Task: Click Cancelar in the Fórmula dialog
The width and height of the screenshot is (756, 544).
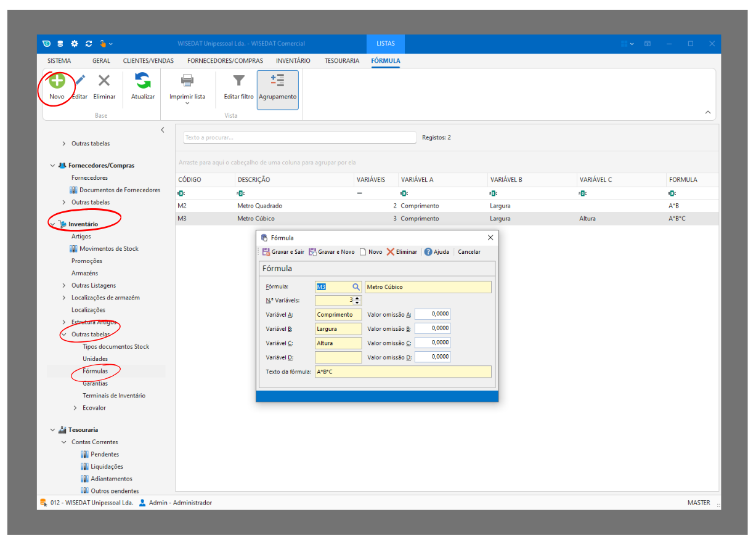Action: [469, 252]
